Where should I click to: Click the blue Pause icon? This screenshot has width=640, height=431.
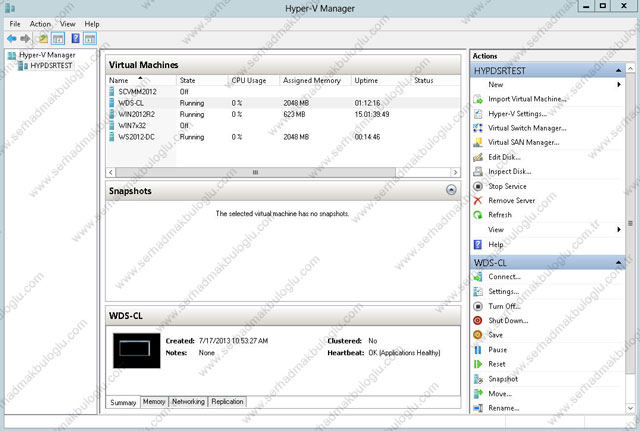tap(478, 350)
